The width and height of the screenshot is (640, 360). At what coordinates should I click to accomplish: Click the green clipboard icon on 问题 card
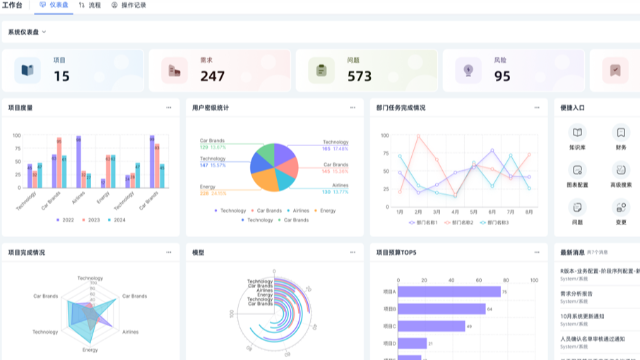click(x=321, y=70)
